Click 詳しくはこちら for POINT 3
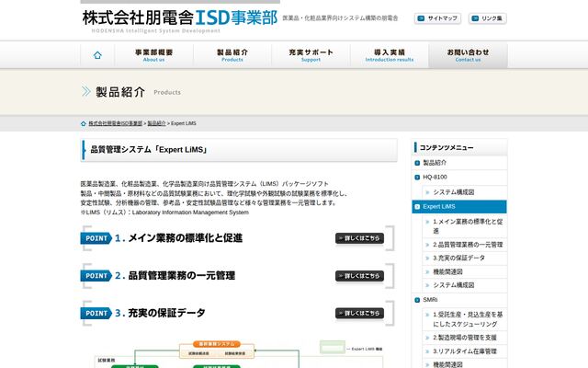This screenshot has height=368, width=588. (359, 314)
